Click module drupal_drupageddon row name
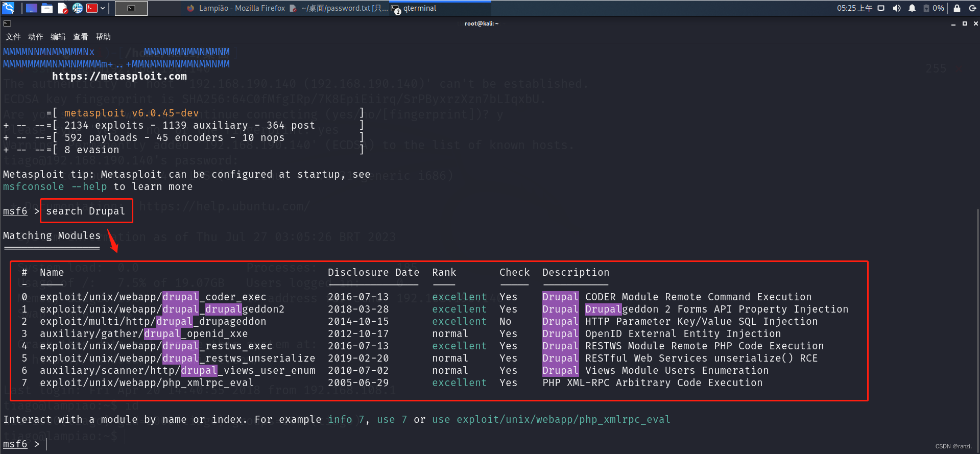 pos(153,321)
